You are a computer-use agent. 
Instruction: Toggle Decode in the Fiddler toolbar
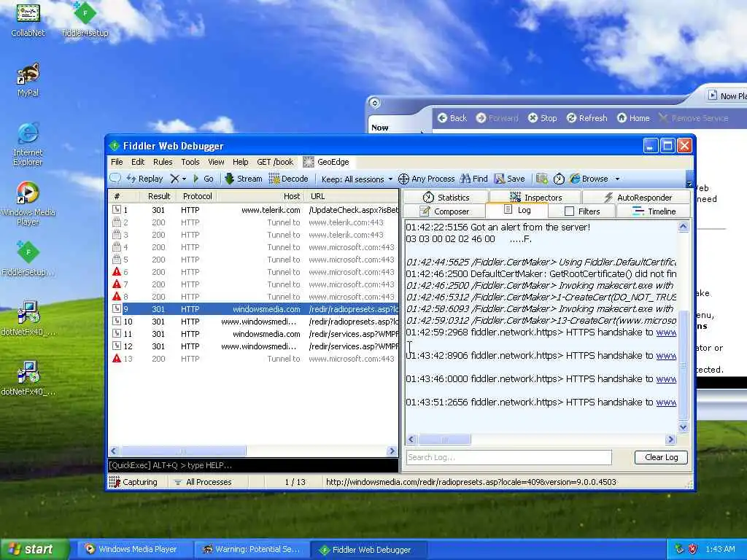tap(289, 179)
